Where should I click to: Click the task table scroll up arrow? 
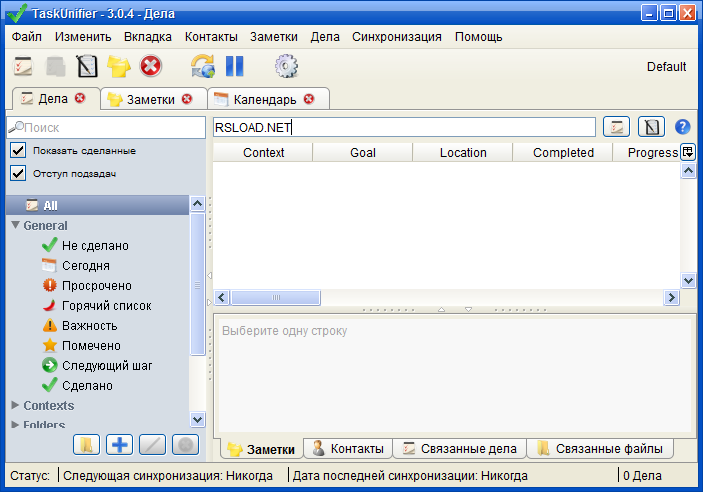click(x=688, y=170)
